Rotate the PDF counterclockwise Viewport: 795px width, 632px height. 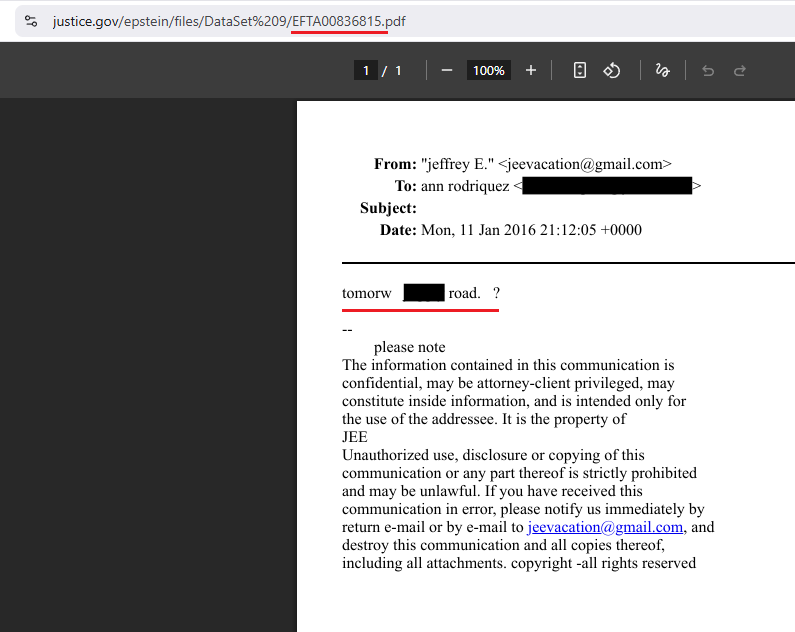(612, 70)
